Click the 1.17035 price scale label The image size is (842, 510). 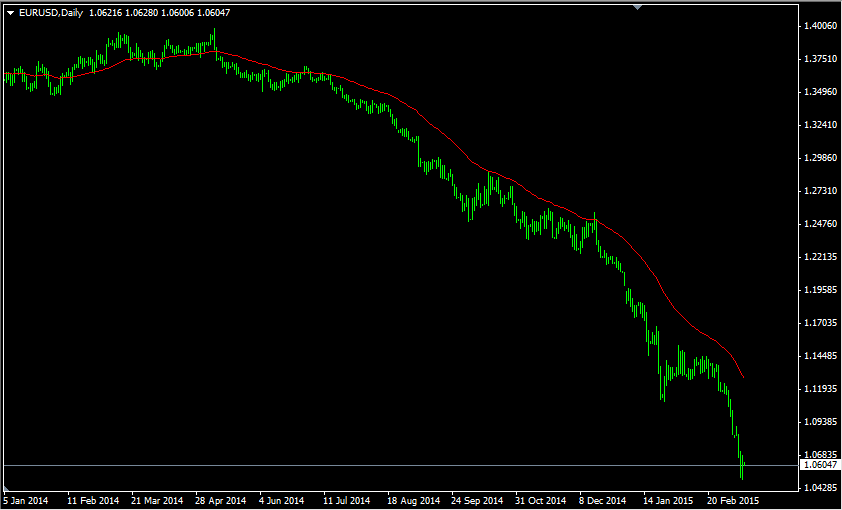(x=821, y=323)
